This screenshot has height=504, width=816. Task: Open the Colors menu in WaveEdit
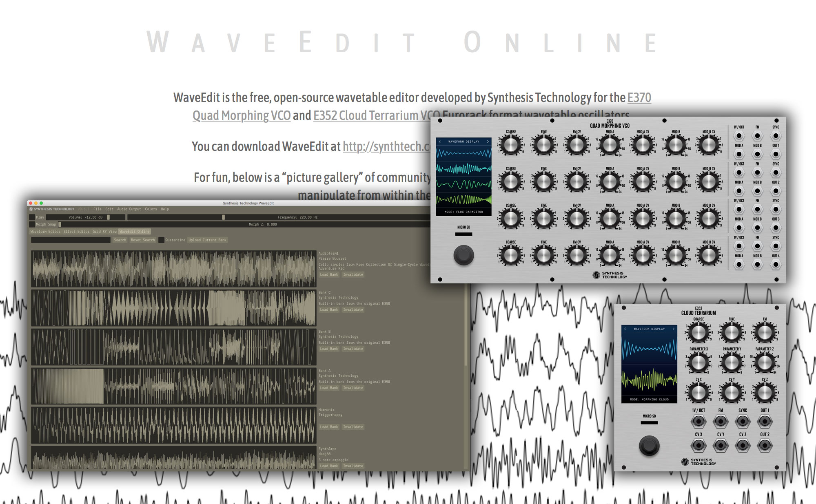tap(151, 209)
